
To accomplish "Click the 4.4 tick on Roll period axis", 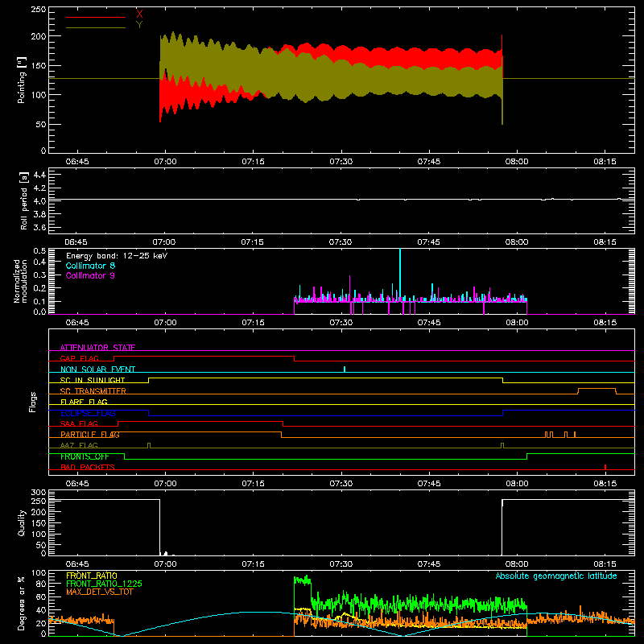I will (x=39, y=175).
